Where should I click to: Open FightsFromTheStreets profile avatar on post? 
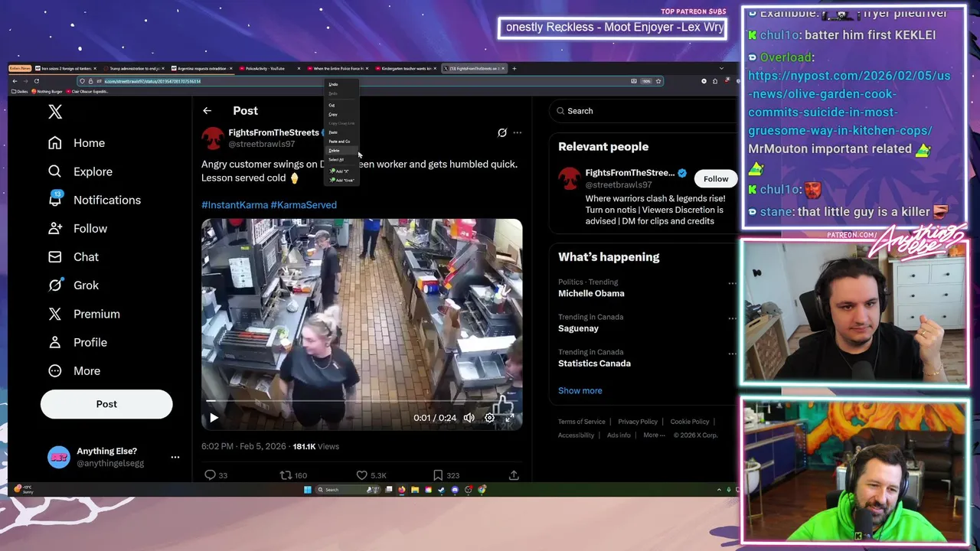tap(213, 138)
